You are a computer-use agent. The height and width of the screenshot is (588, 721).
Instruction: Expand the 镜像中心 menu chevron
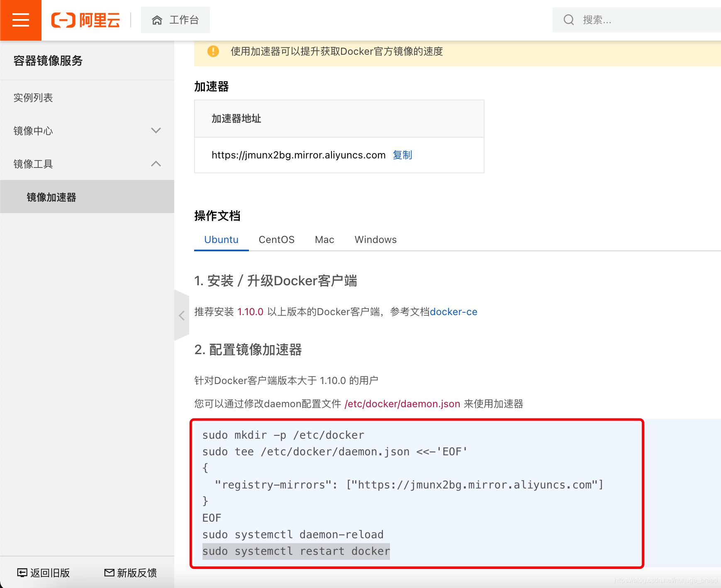(x=156, y=131)
